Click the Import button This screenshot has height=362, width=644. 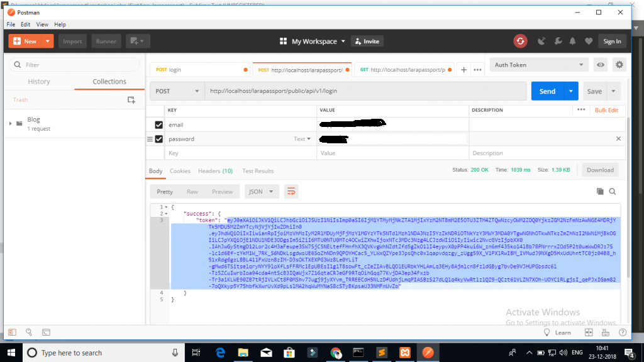pyautogui.click(x=72, y=41)
